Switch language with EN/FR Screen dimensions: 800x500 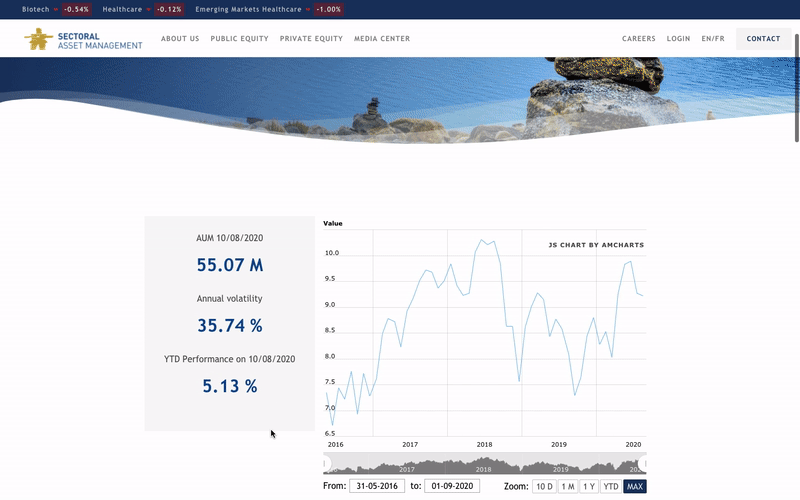point(713,39)
